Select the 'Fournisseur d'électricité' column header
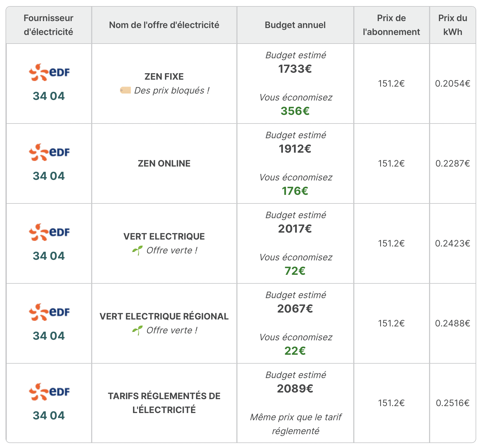 (49, 25)
